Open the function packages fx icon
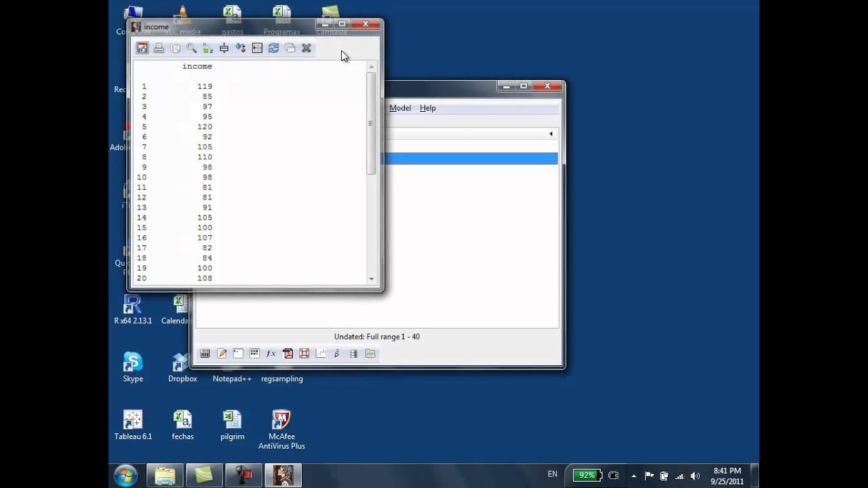Viewport: 868px width, 488px height. (271, 353)
